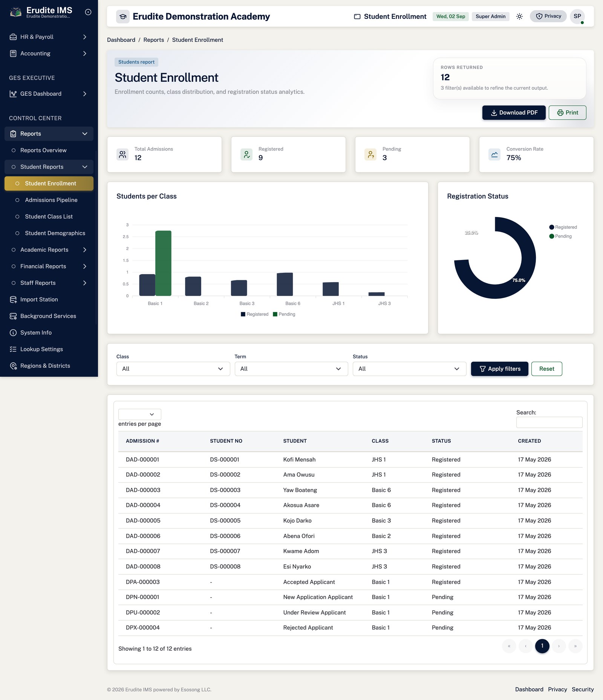Open the Term filter dropdown
This screenshot has width=603, height=700.
coord(291,369)
